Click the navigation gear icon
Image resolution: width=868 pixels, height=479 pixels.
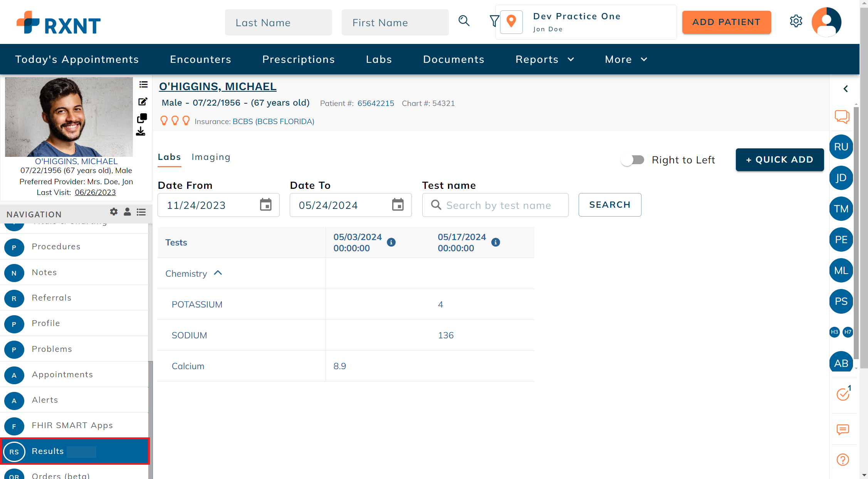pos(114,212)
